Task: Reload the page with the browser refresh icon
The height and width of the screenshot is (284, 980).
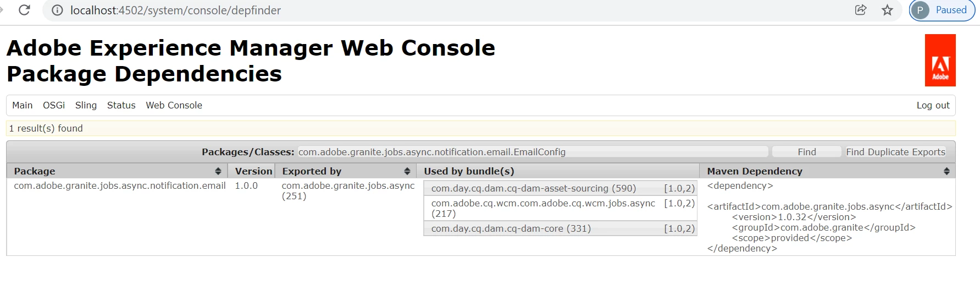Action: (x=24, y=10)
